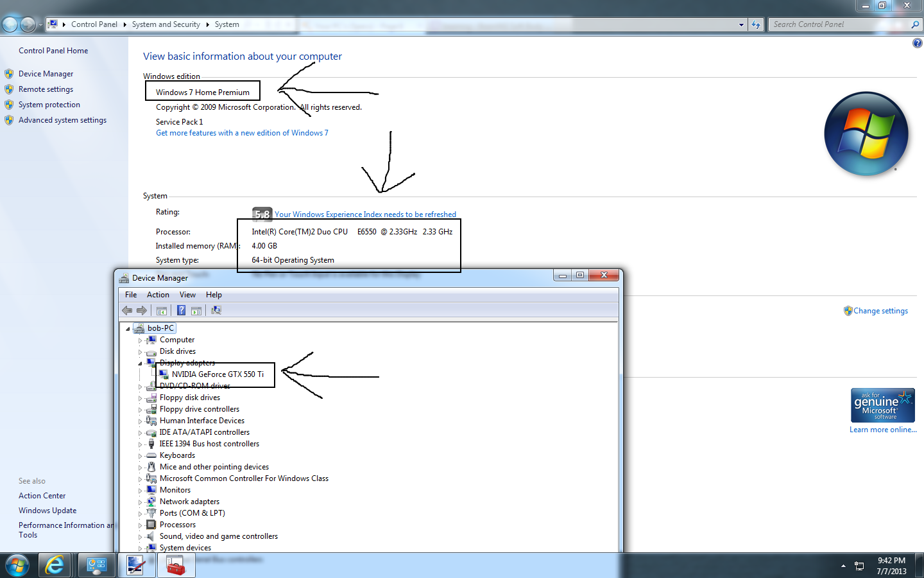Click shield icon beside Device Manager link

(9, 74)
